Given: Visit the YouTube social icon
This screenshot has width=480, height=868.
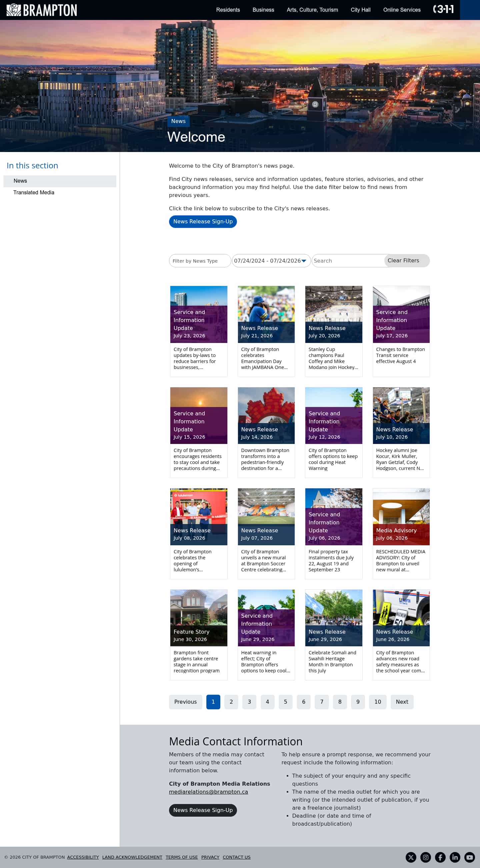Looking at the screenshot, I should tap(470, 857).
